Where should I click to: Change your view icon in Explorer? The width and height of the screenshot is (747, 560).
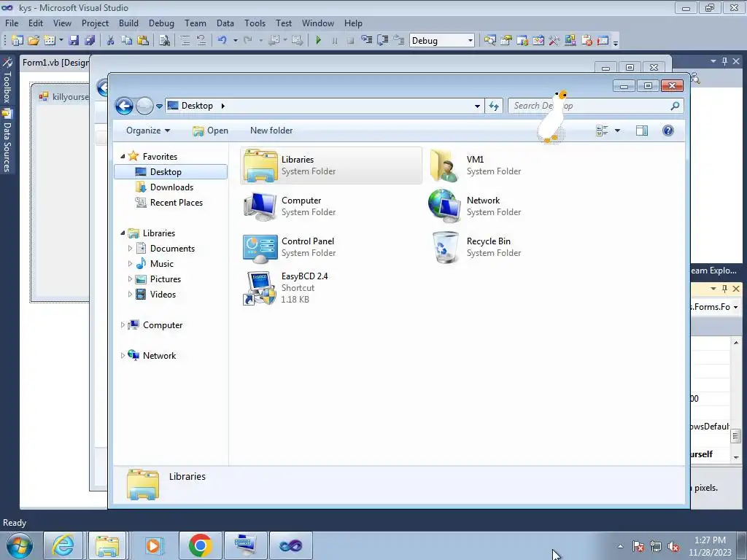tap(602, 131)
